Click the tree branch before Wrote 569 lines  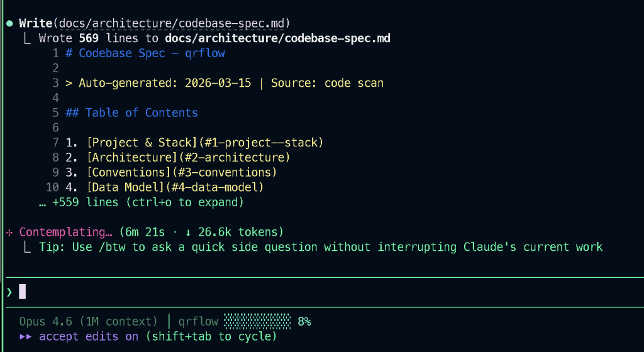tap(26, 38)
